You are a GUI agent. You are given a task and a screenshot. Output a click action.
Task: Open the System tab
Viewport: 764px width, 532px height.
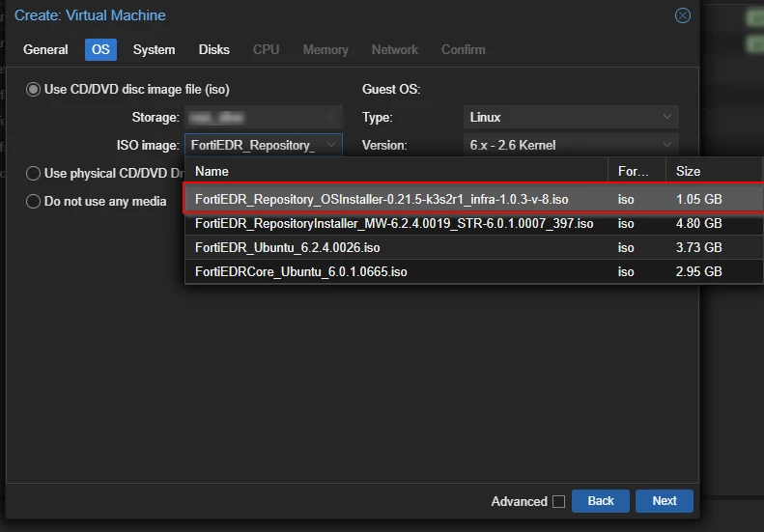pos(154,49)
